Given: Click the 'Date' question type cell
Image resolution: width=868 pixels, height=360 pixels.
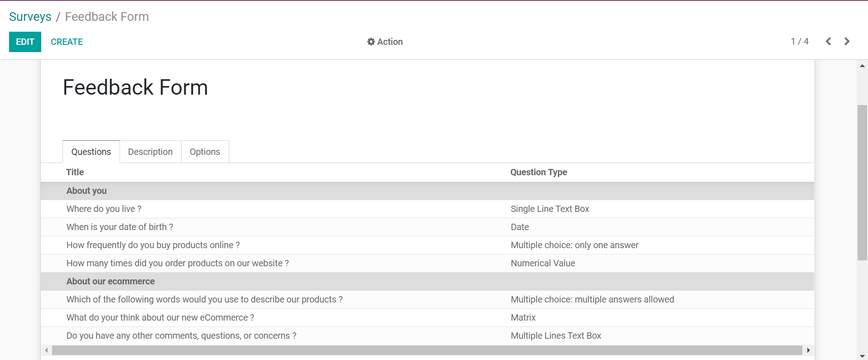Looking at the screenshot, I should coord(520,227).
